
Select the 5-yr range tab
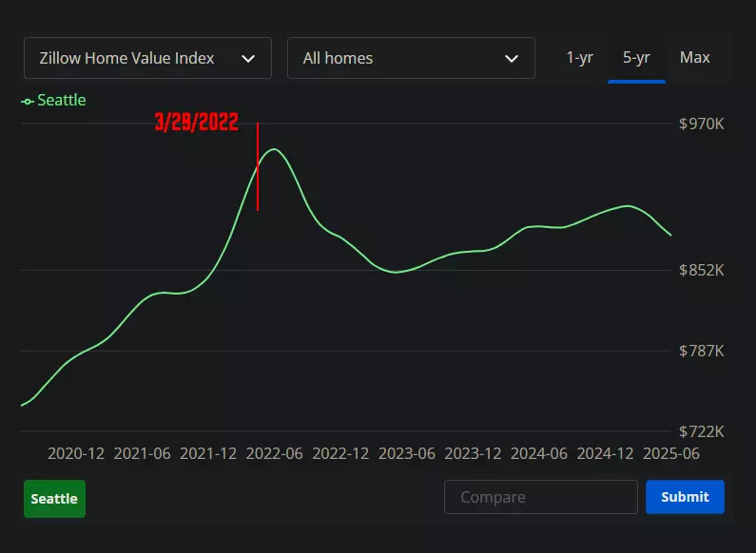636,58
